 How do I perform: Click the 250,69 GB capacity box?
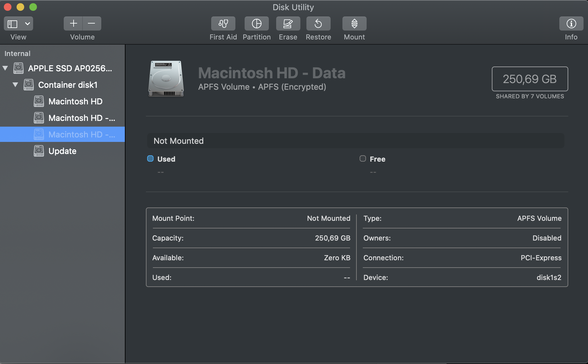tap(529, 79)
